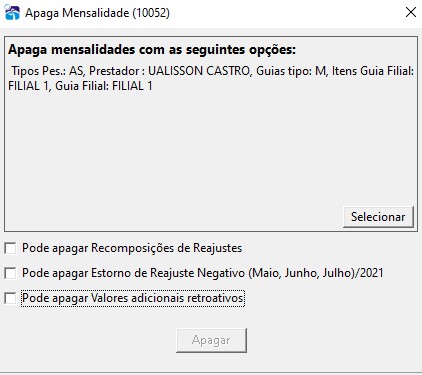Click the bold heading 'Apaga mensalidades com as seguintes opções:'
This screenshot has height=375, width=422.
pos(152,50)
